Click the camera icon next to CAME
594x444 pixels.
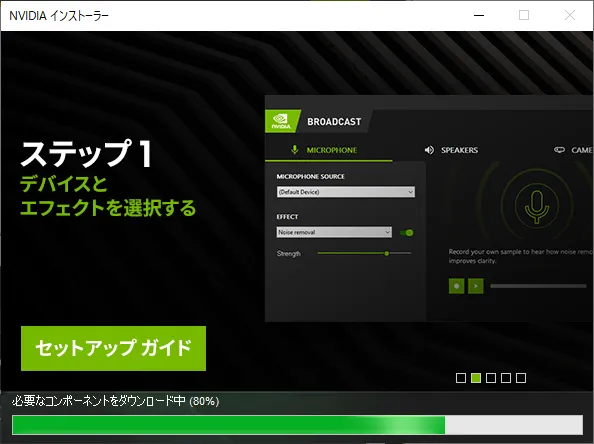click(x=559, y=150)
